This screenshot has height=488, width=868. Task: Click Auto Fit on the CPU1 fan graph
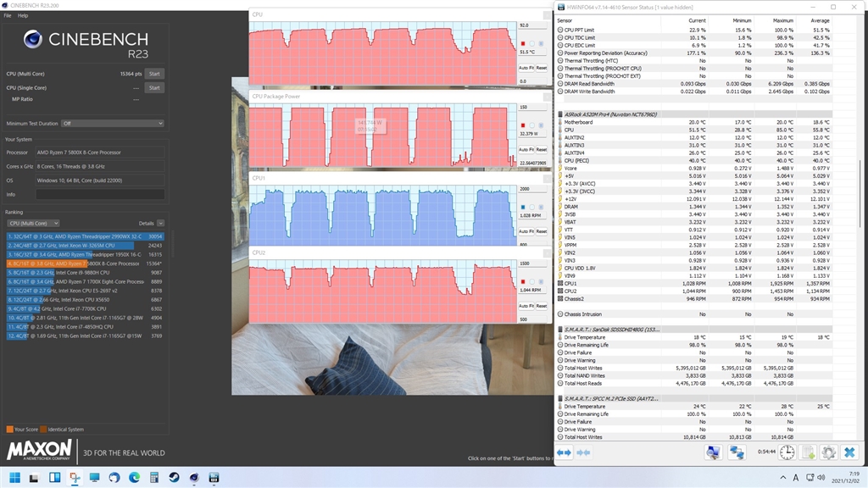(x=526, y=231)
